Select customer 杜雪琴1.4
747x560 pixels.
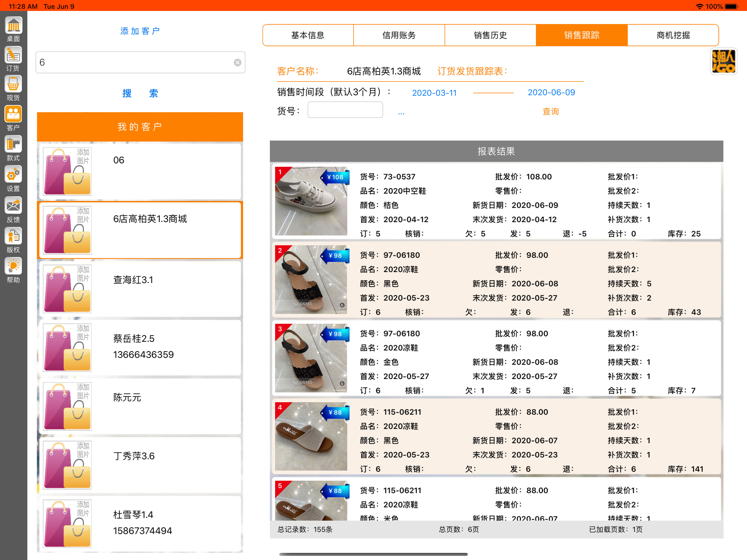click(140, 524)
